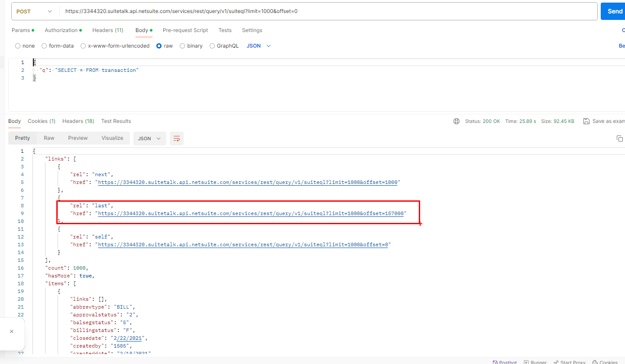Switch response view to Visualize
Image resolution: width=625 pixels, height=364 pixels.
(x=112, y=138)
